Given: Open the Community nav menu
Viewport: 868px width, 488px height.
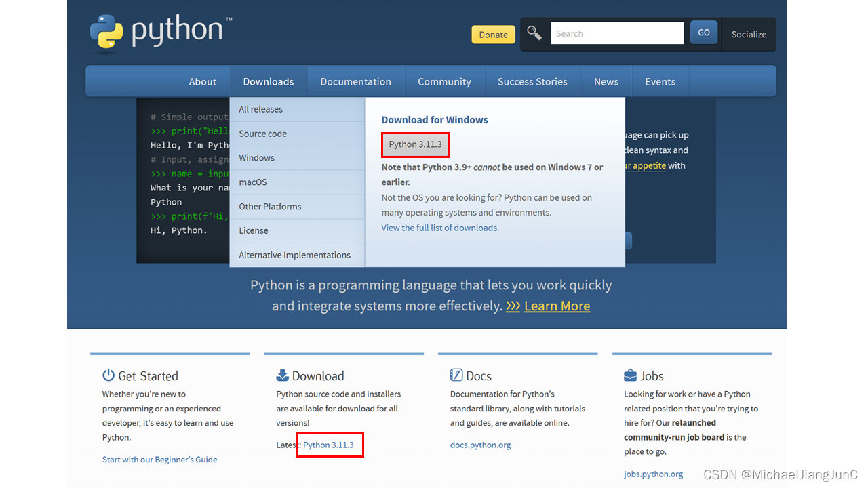Looking at the screenshot, I should pyautogui.click(x=444, y=81).
